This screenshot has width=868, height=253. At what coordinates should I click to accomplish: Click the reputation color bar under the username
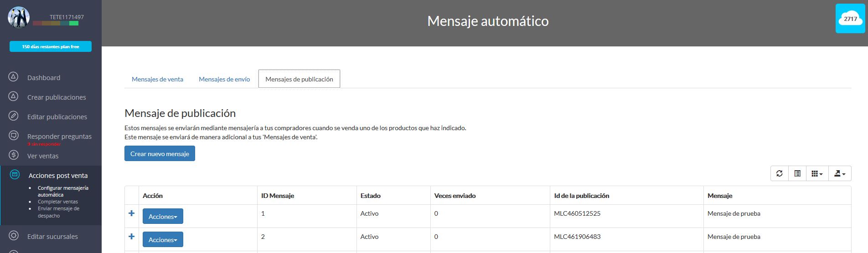[56, 23]
